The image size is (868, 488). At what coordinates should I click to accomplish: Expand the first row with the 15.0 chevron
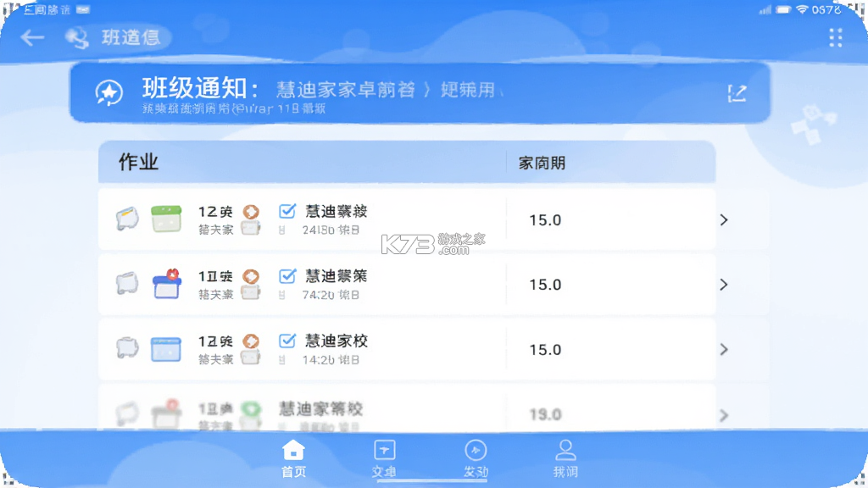[x=724, y=219]
